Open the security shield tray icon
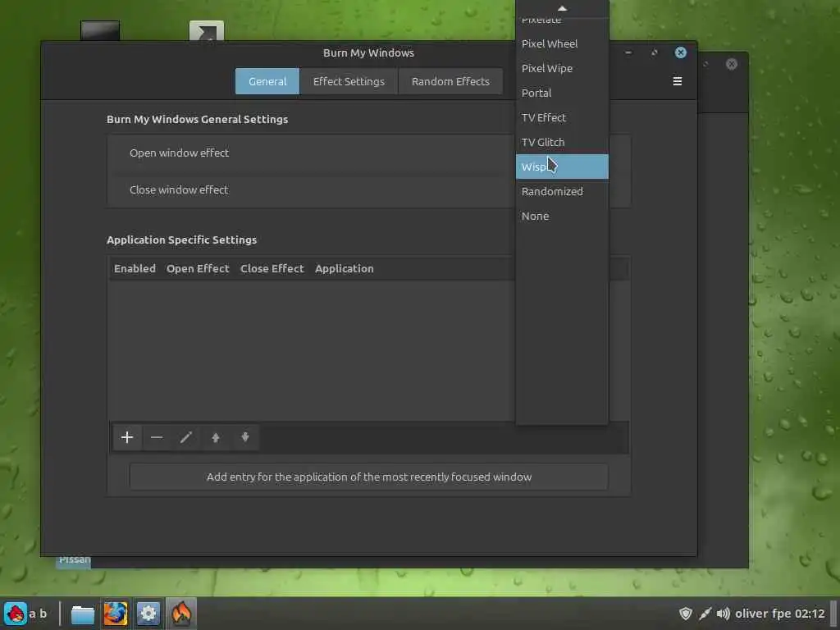The image size is (840, 630). click(x=686, y=614)
